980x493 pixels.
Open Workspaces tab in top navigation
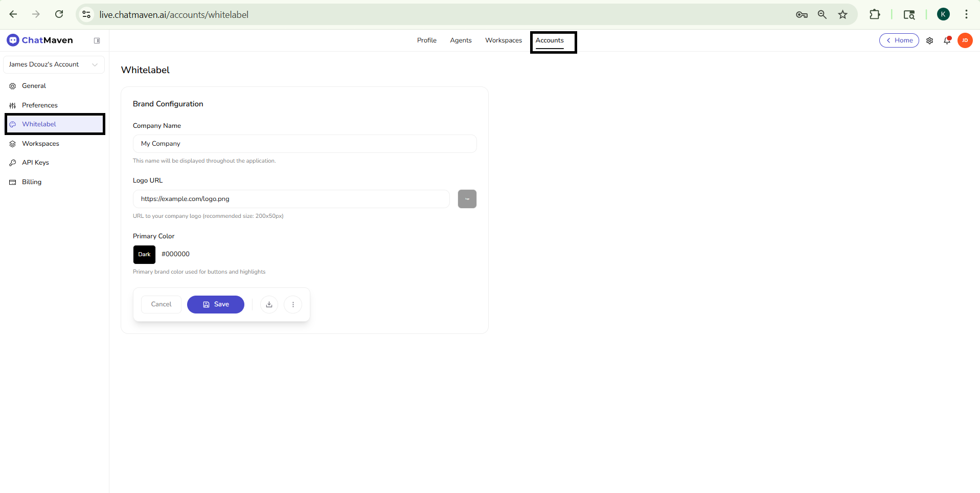tap(503, 40)
